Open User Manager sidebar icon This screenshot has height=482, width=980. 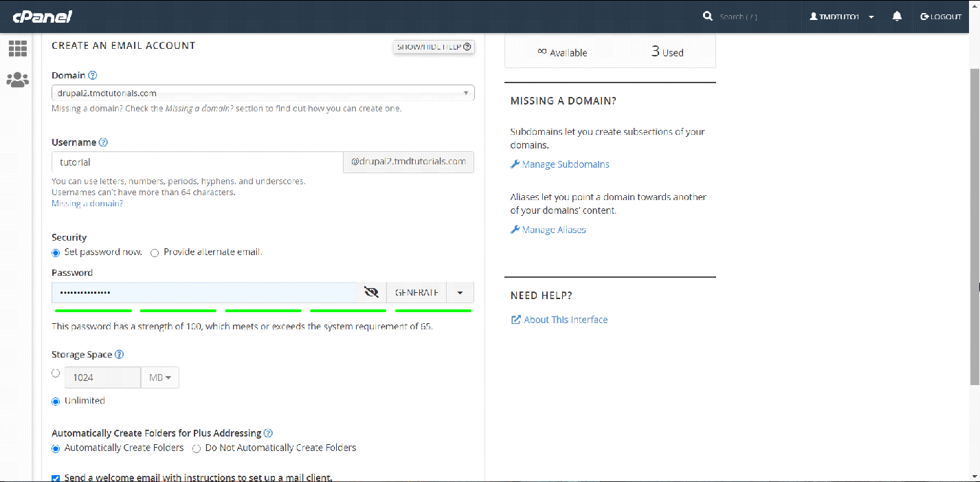click(17, 80)
